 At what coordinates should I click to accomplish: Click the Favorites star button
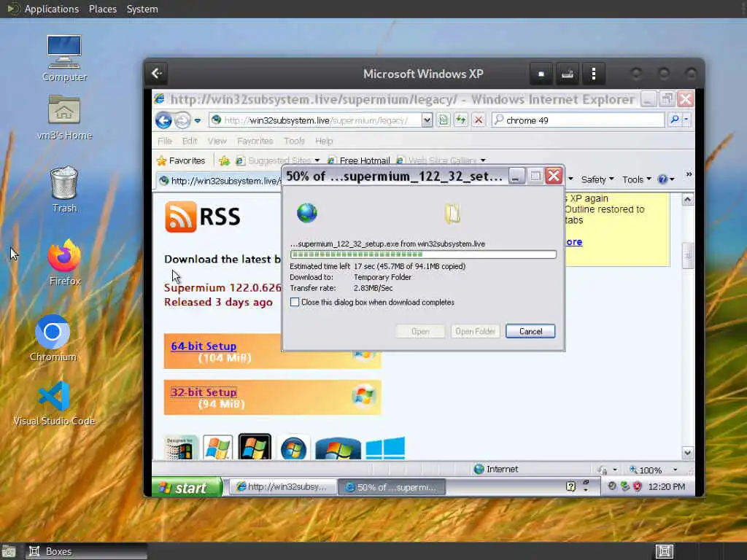pyautogui.click(x=181, y=160)
